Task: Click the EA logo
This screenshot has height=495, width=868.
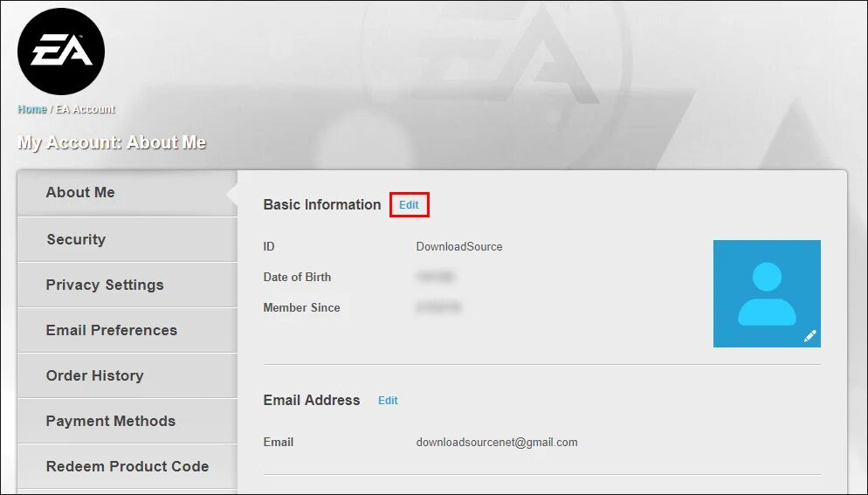Action: (x=61, y=51)
